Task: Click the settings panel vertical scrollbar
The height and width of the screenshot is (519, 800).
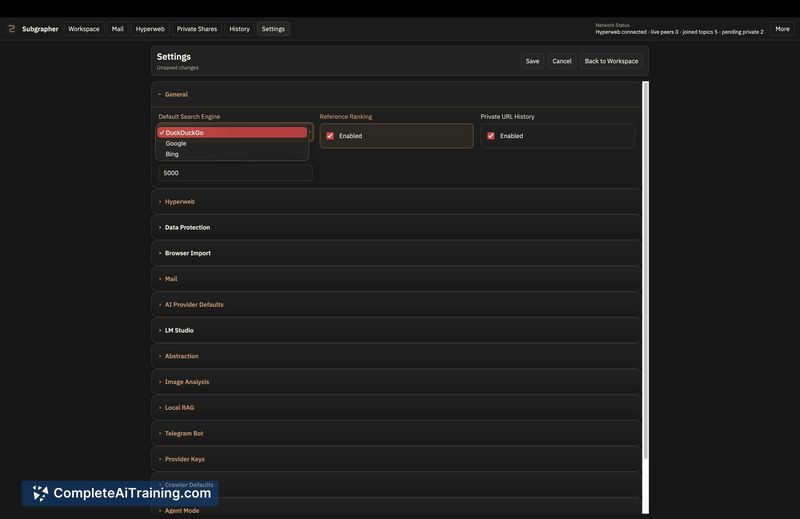Action: pos(645,270)
